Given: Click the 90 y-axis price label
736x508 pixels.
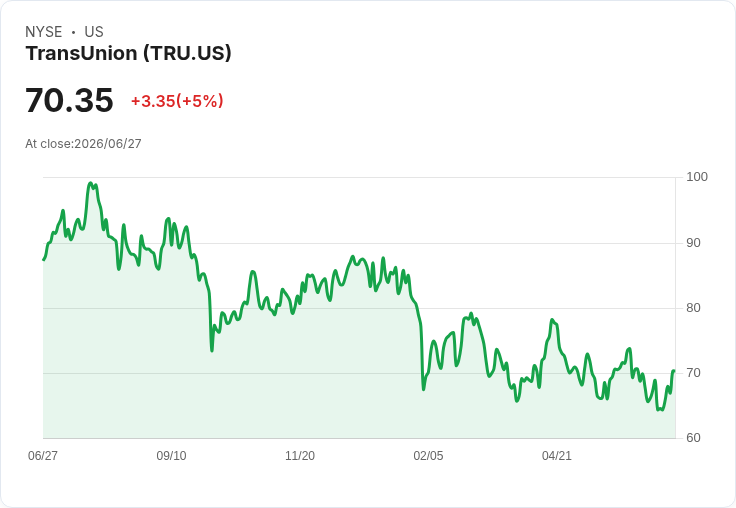Looking at the screenshot, I should [x=693, y=243].
